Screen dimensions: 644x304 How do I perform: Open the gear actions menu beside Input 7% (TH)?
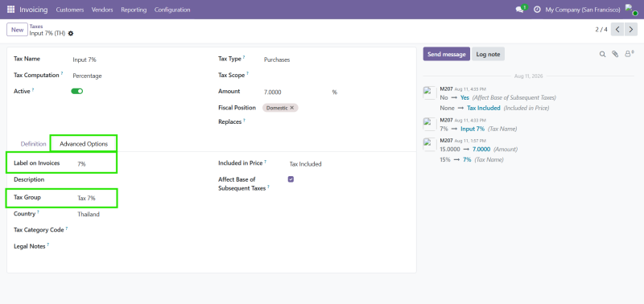tap(71, 33)
